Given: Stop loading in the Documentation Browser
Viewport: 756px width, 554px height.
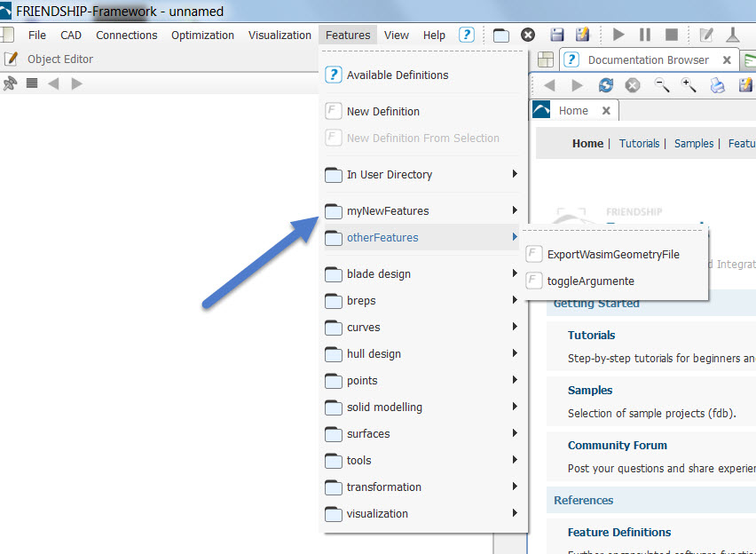Looking at the screenshot, I should (x=632, y=85).
